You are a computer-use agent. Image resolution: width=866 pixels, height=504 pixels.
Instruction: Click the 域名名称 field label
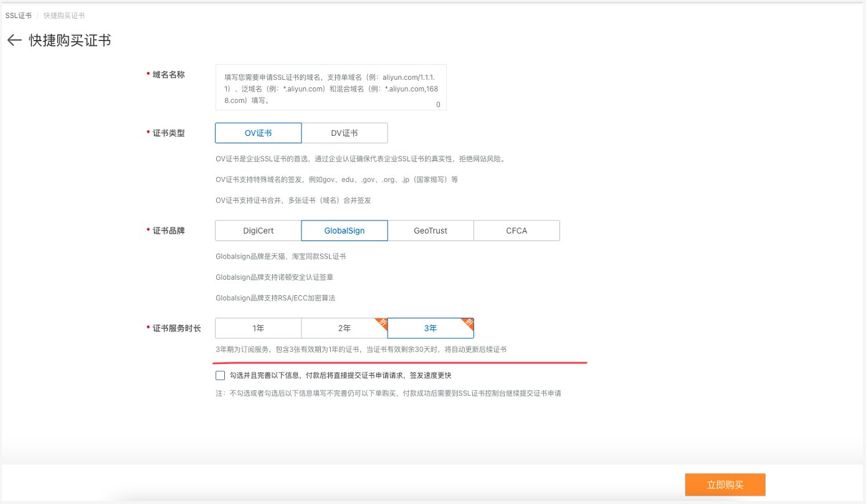click(x=168, y=75)
